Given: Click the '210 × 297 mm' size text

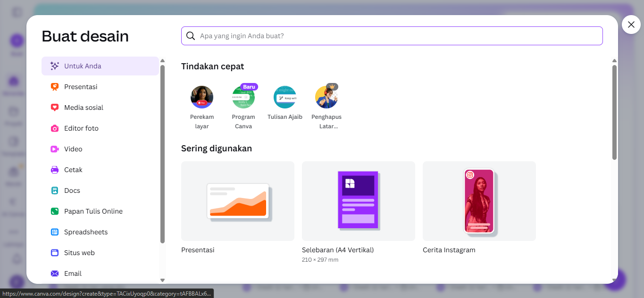Looking at the screenshot, I should [320, 260].
